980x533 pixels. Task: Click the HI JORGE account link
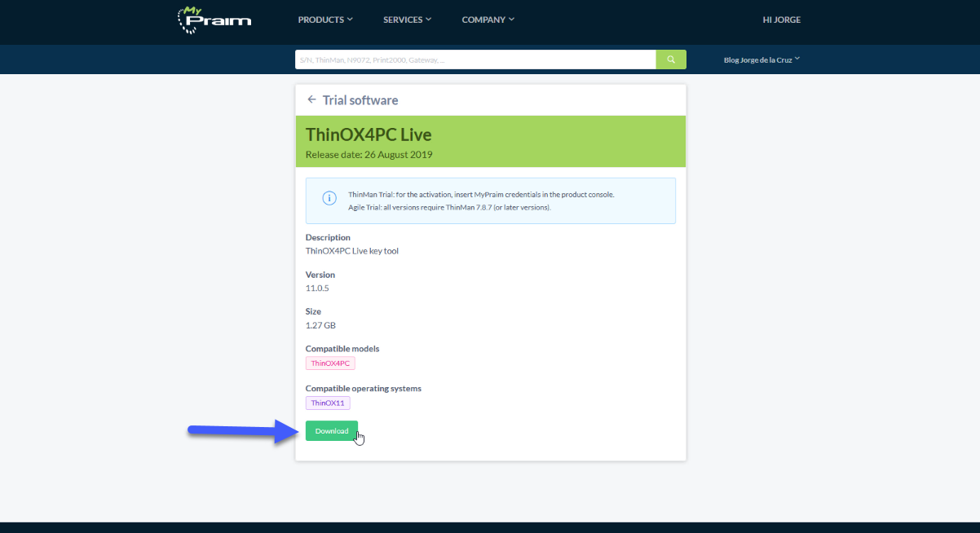pos(782,20)
